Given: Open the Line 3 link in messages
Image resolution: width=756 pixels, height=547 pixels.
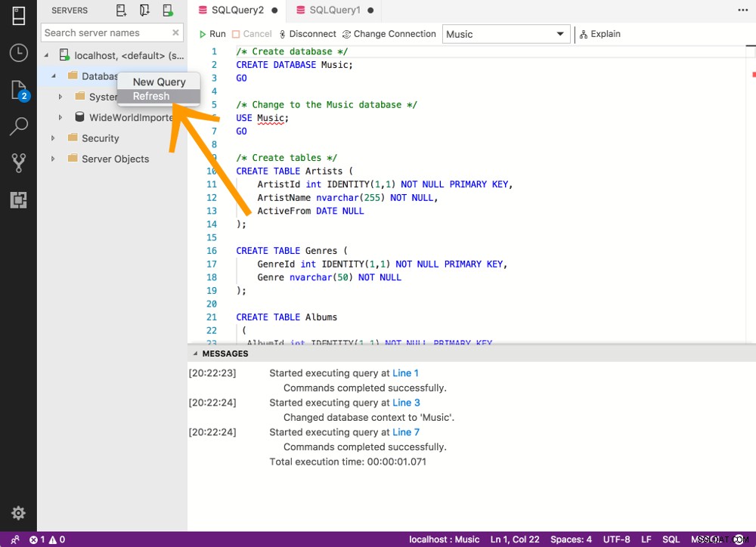Looking at the screenshot, I should (406, 403).
